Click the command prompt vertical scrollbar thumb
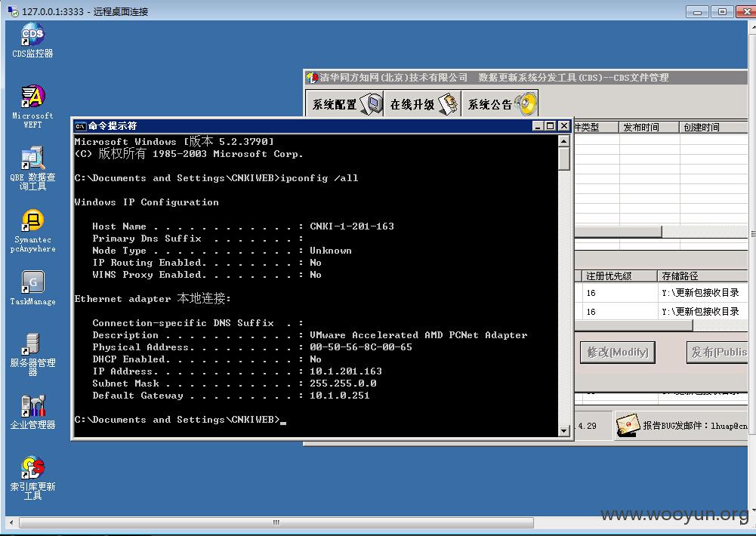This screenshot has height=536, width=756. click(x=563, y=159)
